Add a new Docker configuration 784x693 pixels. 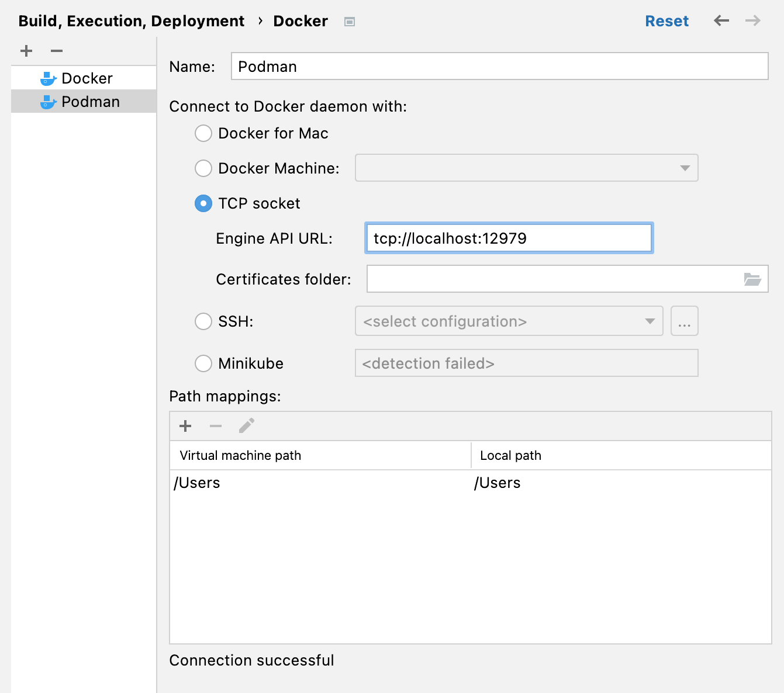26,51
